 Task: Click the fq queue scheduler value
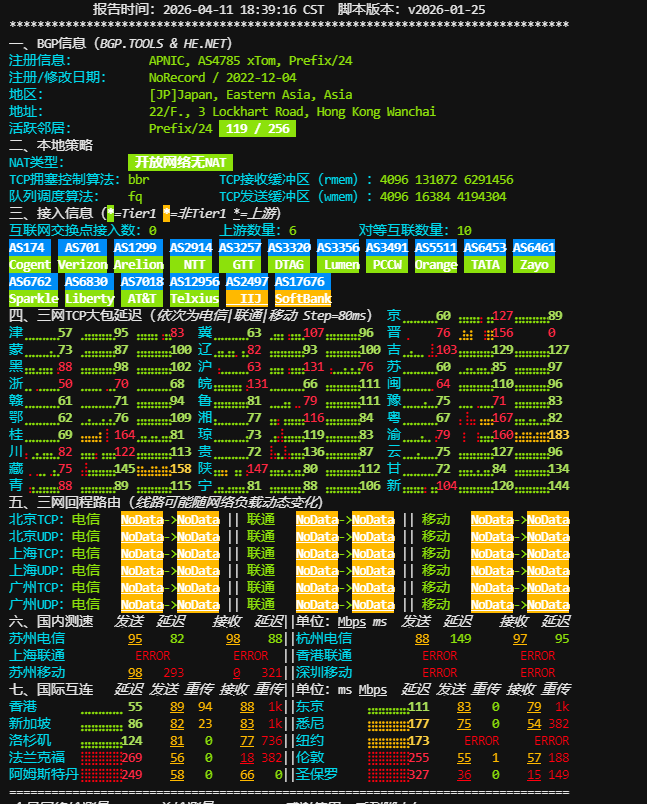coord(135,196)
